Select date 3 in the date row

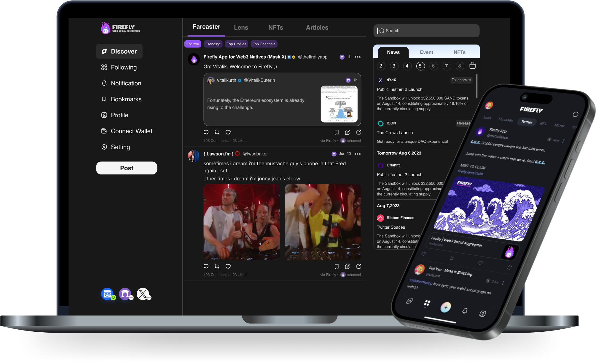[x=394, y=66]
